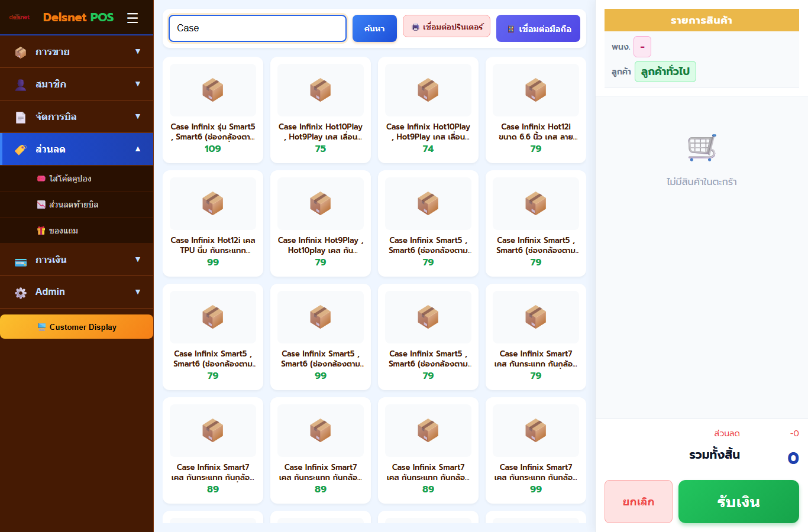Click the empty shopping cart icon
This screenshot has height=532, width=808.
[702, 148]
